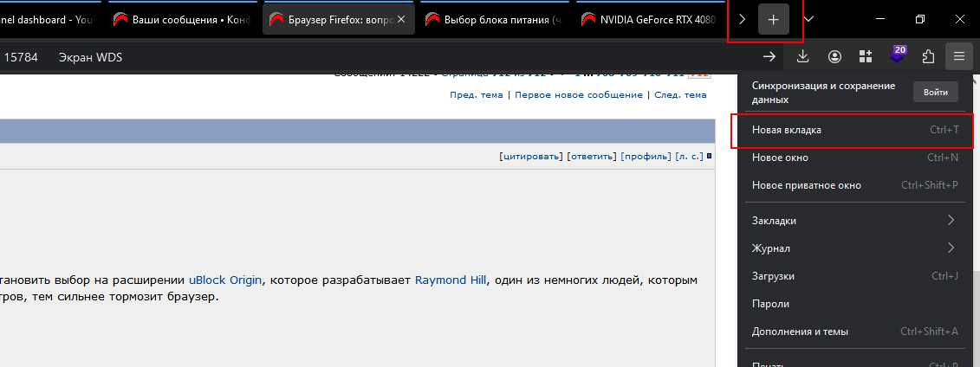This screenshot has height=367, width=980.
Task: Toggle the hamburger application menu
Action: click(959, 57)
